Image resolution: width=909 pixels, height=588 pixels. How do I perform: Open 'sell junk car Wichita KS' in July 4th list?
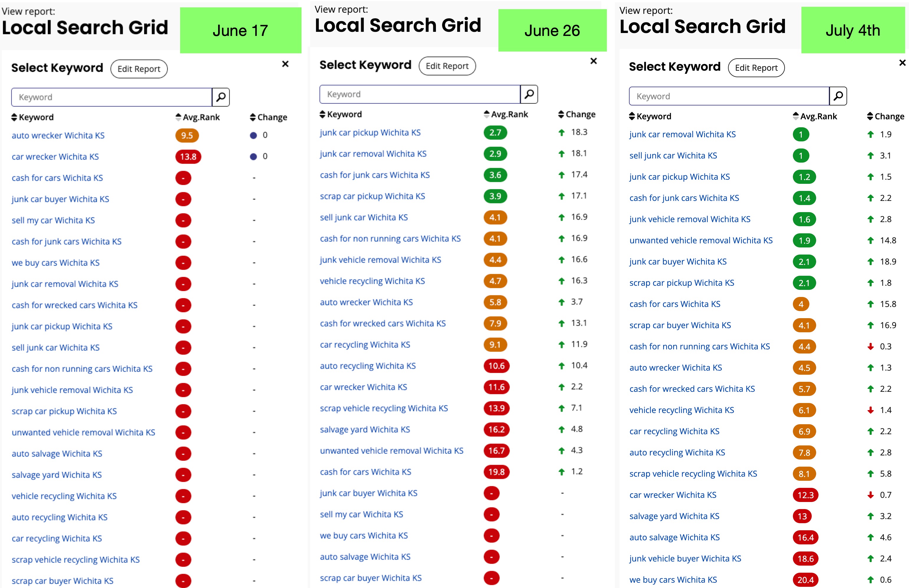coord(673,156)
